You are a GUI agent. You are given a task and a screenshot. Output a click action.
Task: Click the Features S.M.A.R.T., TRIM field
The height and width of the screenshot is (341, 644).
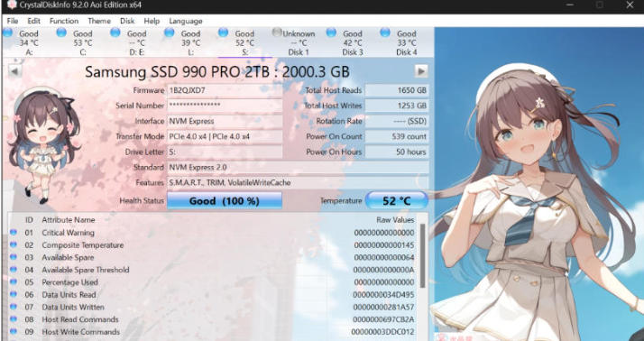click(x=299, y=183)
